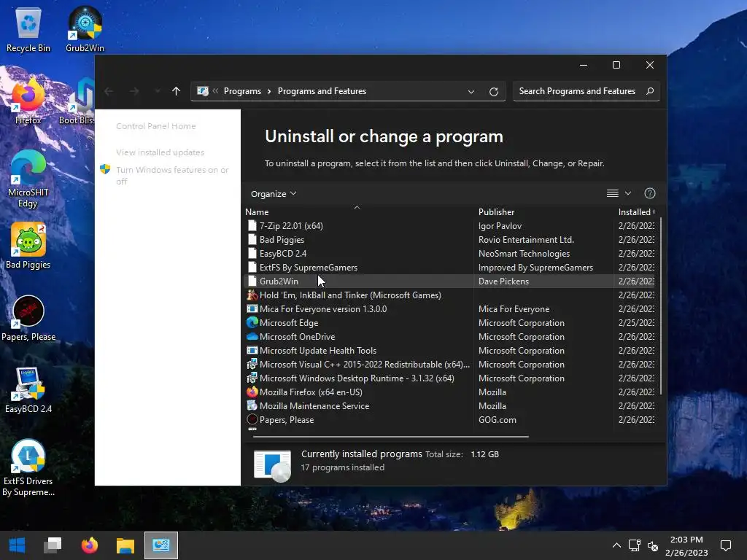Launch the Firefox desktop shortcut
Screen dimensions: 747x560
tap(28, 101)
